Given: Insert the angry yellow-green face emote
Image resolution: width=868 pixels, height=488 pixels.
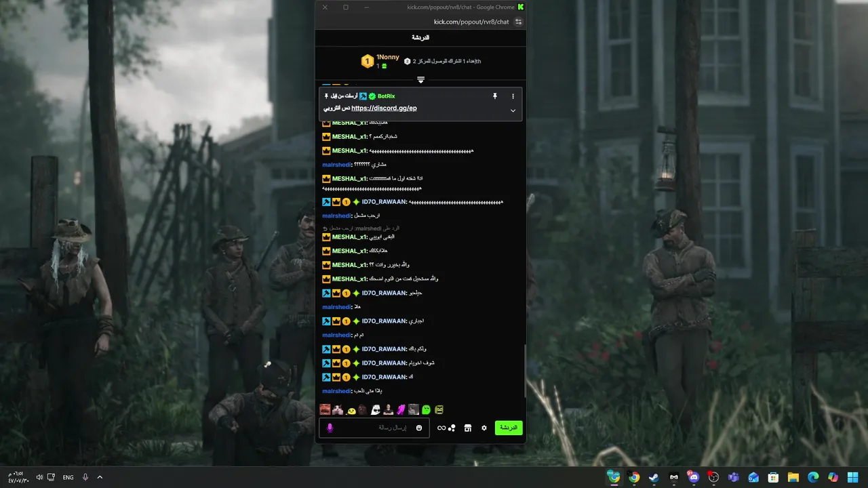Looking at the screenshot, I should [439, 409].
